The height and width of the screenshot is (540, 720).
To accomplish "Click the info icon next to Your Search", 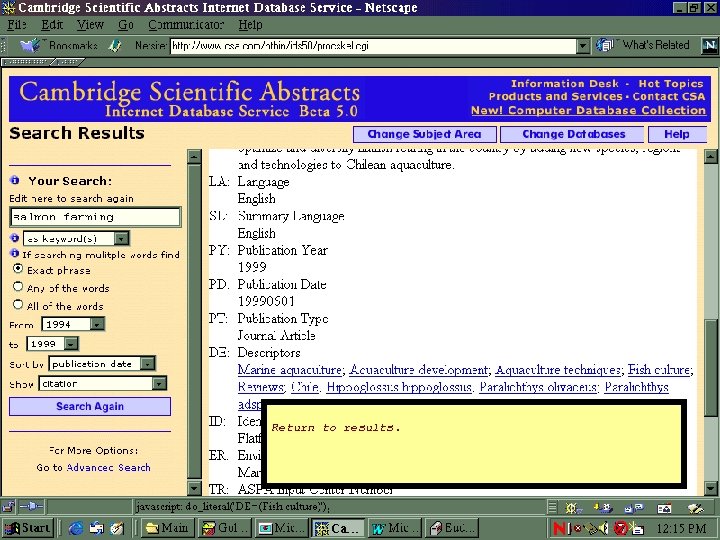I will pos(15,180).
